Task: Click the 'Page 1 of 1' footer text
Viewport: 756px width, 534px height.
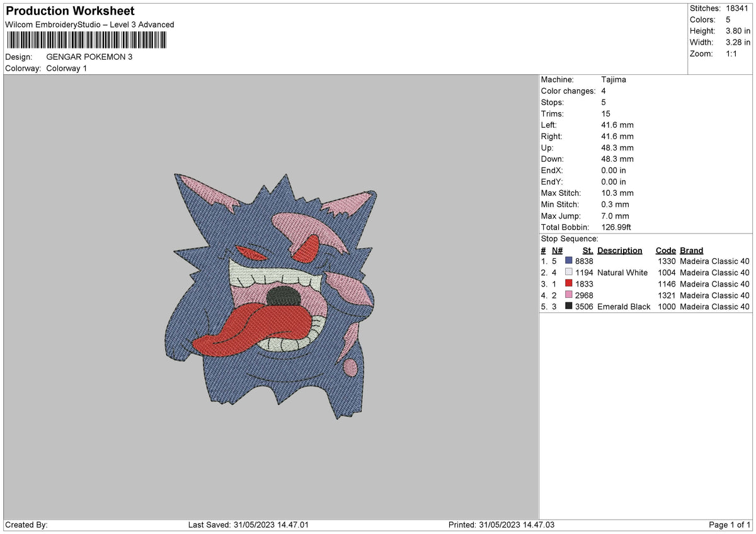Action: pos(730,525)
